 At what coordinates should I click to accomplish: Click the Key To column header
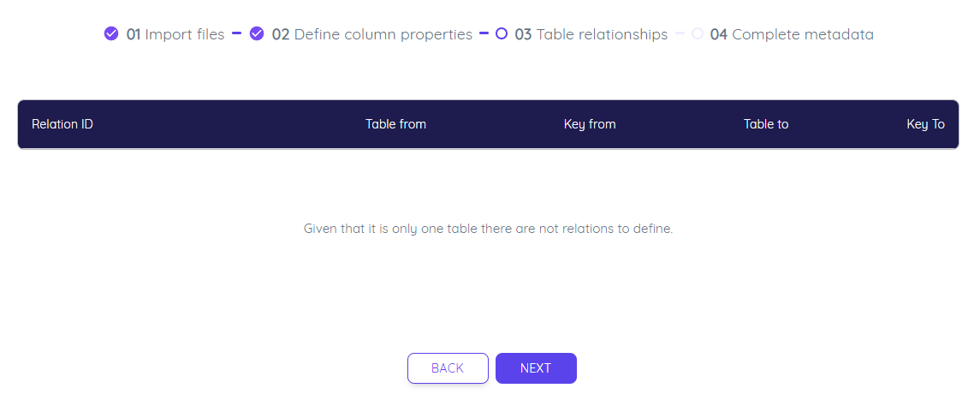925,124
